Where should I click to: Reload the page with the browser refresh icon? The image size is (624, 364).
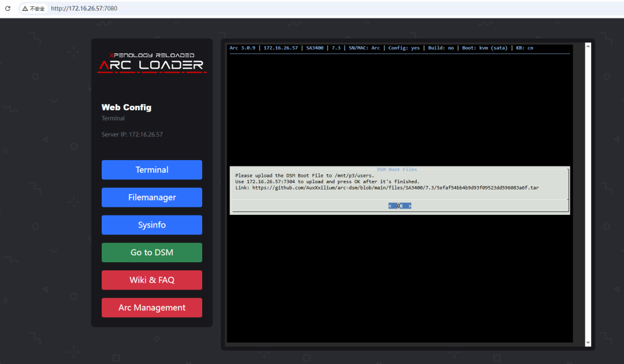click(x=8, y=8)
